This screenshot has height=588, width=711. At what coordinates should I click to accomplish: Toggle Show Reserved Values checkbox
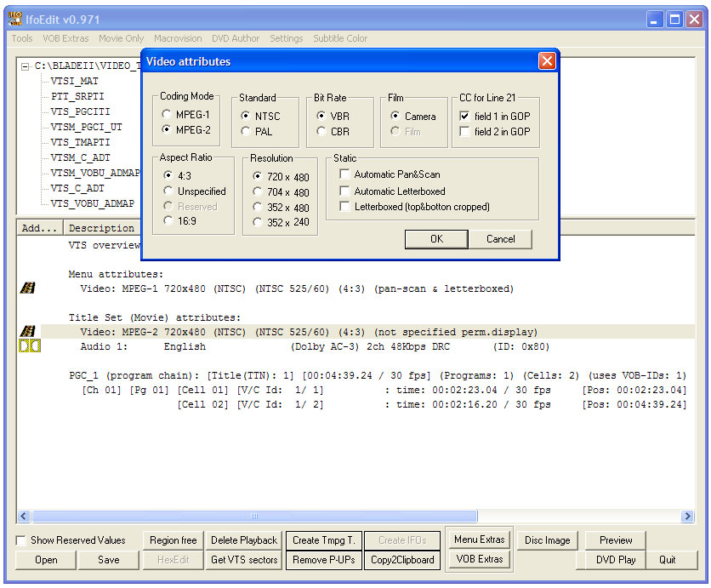pos(21,540)
